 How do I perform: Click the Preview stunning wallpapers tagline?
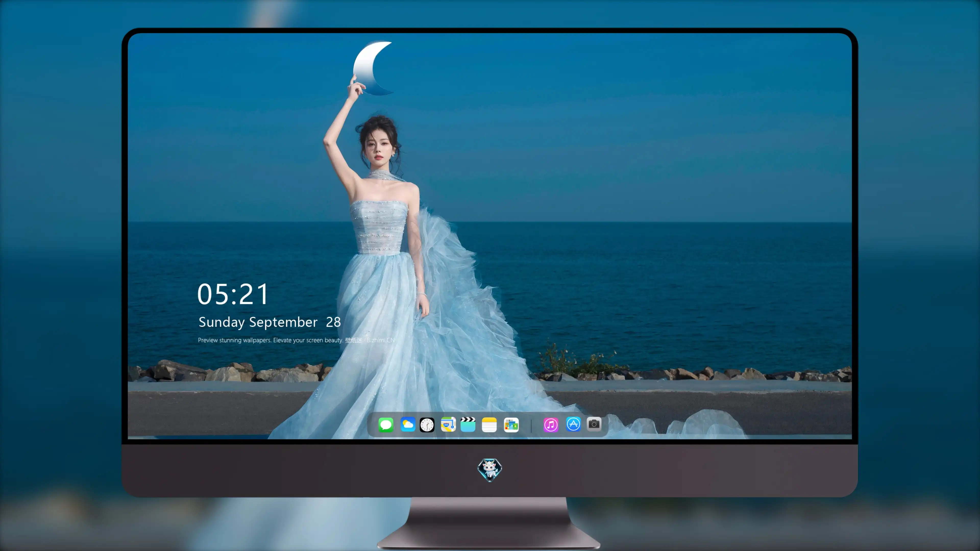[271, 340]
